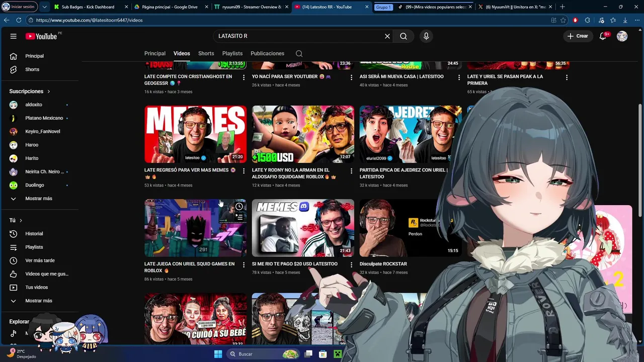Image resolution: width=644 pixels, height=362 pixels.
Task: Switch to Página principal - Google Drive tab
Action: tap(170, 7)
